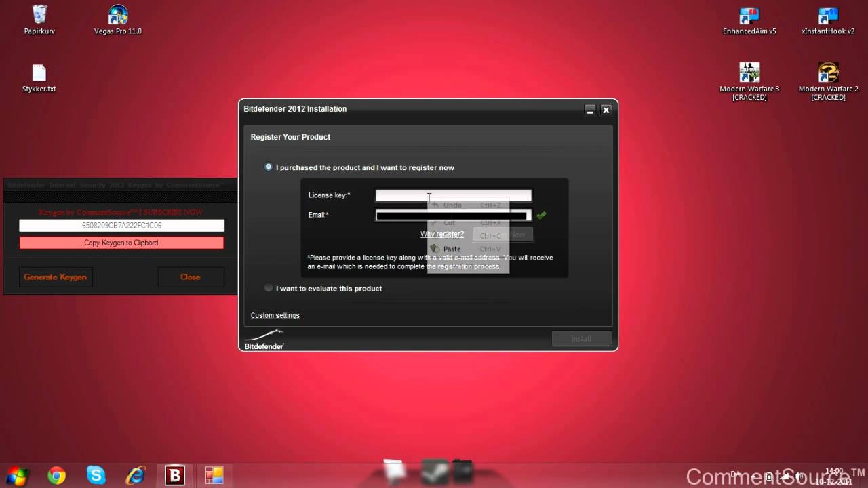Select the Stykker.txt file icon
868x488 pixels.
coord(39,78)
